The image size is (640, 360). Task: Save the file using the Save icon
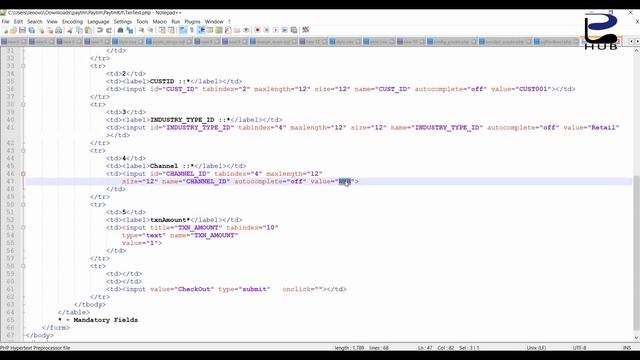[22, 30]
